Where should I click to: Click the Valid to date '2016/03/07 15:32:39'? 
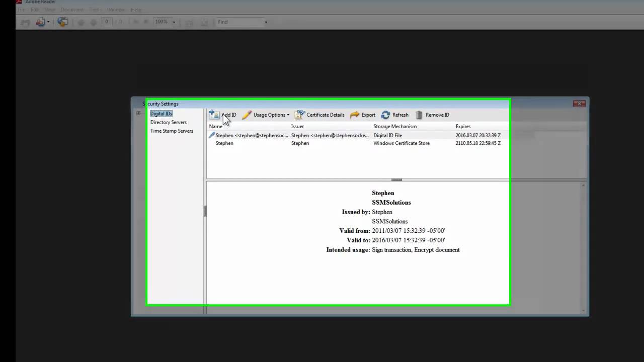tap(398, 240)
